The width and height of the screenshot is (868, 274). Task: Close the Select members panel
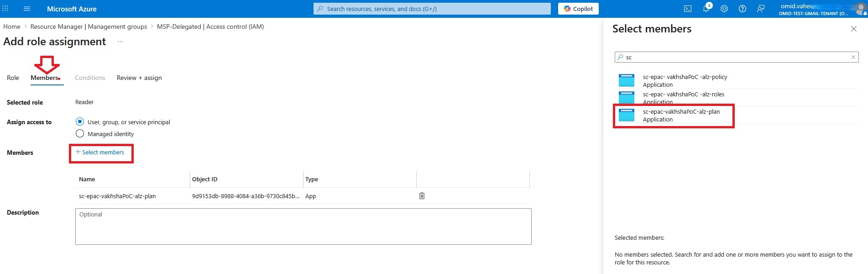(x=854, y=29)
